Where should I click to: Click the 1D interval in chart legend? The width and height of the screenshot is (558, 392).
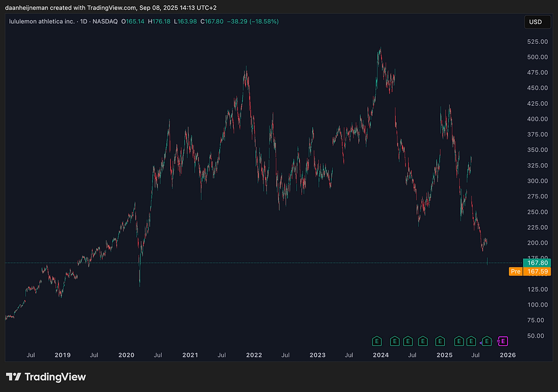(x=84, y=22)
